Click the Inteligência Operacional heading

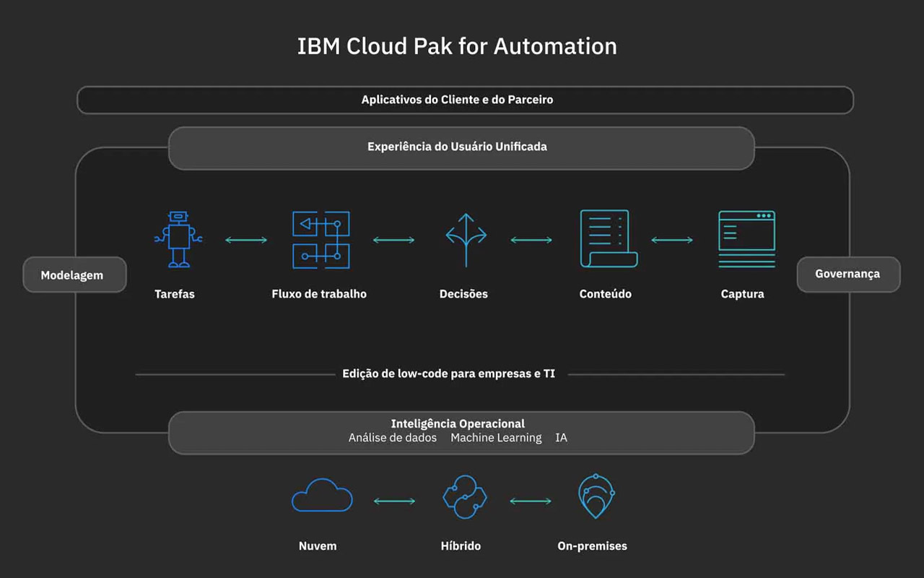[458, 423]
